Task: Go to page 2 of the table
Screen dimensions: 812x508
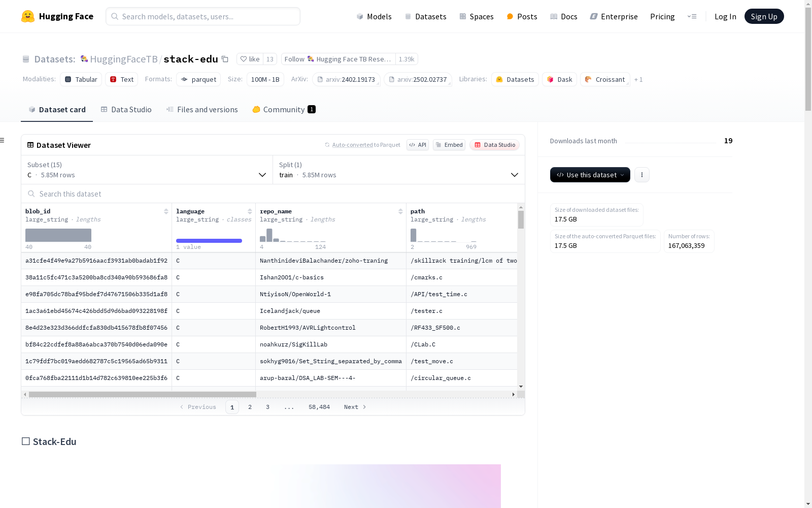Action: [x=250, y=407]
